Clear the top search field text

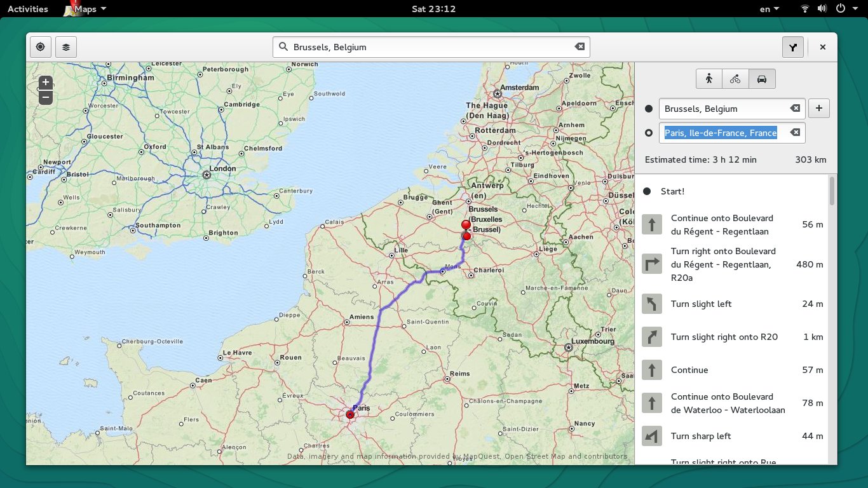pyautogui.click(x=579, y=47)
